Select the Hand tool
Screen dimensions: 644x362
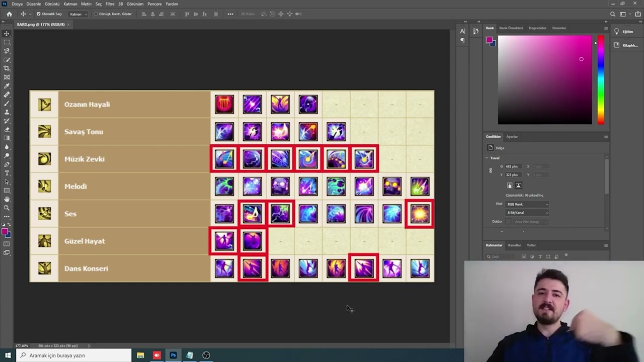[x=7, y=199]
